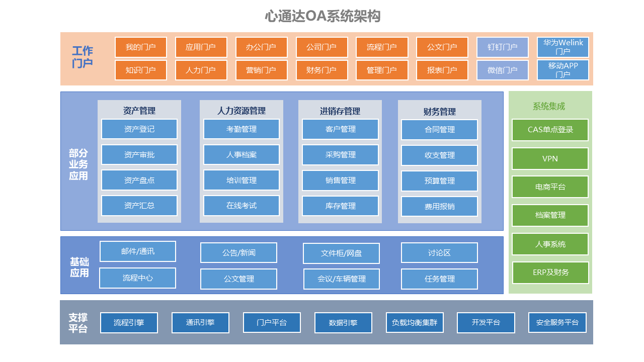644x362 pixels.
Task: Click the 营销门户 box
Action: pos(262,70)
